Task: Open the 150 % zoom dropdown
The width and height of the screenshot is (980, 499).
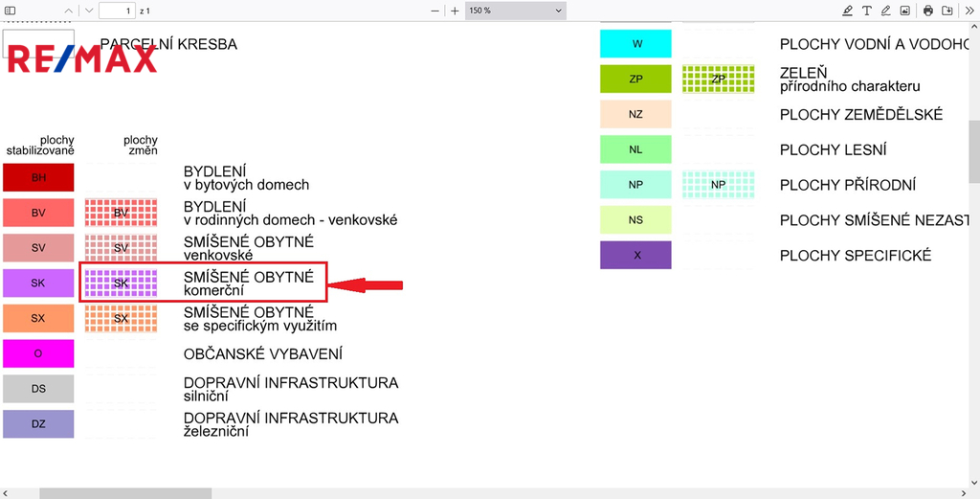Action: pyautogui.click(x=515, y=11)
